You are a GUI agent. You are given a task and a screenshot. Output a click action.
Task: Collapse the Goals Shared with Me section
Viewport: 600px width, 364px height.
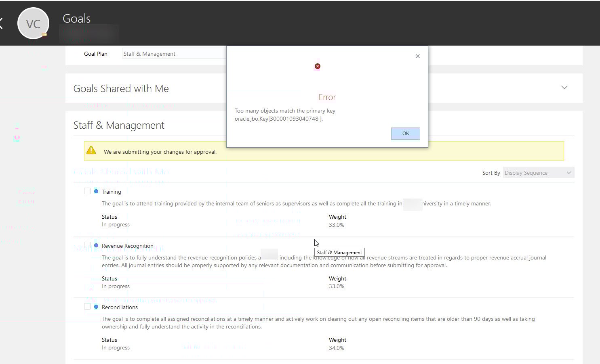click(564, 87)
